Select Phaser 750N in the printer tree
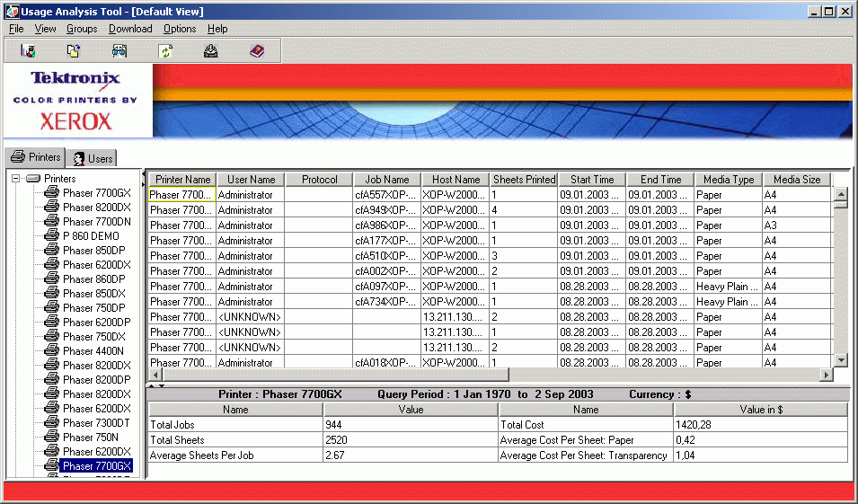The width and height of the screenshot is (858, 504). 90,437
